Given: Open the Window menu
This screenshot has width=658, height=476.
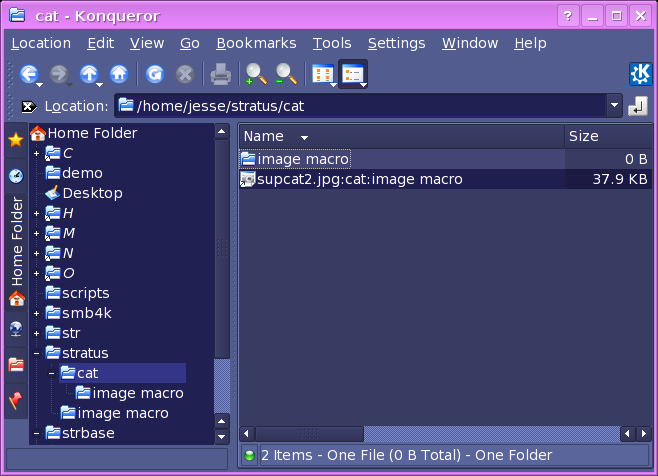Looking at the screenshot, I should [470, 43].
